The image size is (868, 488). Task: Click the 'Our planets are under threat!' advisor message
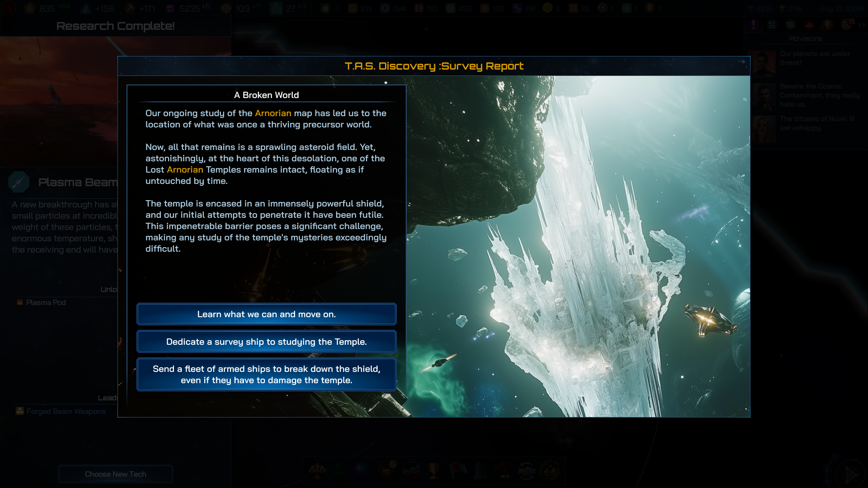(x=815, y=58)
